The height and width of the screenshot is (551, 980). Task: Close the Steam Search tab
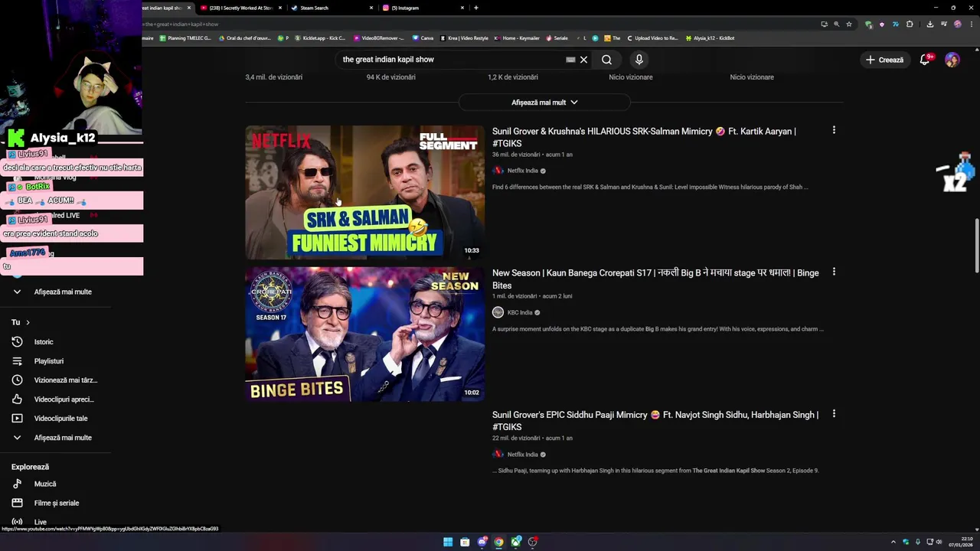click(x=371, y=8)
